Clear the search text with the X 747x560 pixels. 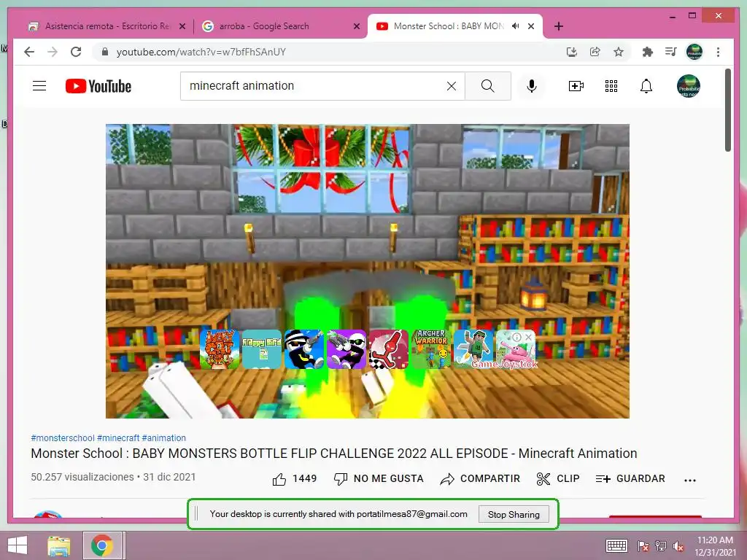451,86
